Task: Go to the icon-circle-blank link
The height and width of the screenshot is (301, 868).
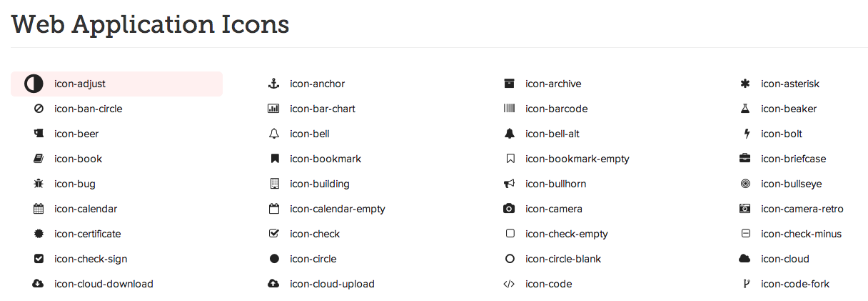Action: 563,259
